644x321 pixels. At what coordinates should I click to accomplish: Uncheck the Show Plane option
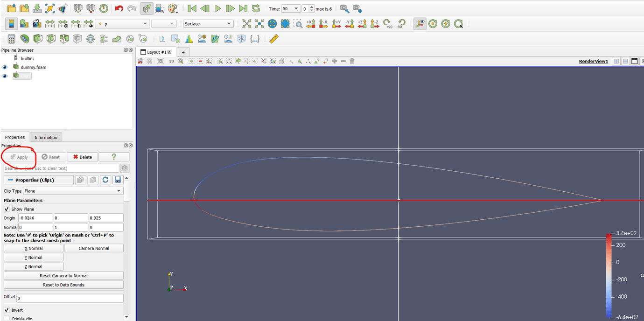click(7, 209)
